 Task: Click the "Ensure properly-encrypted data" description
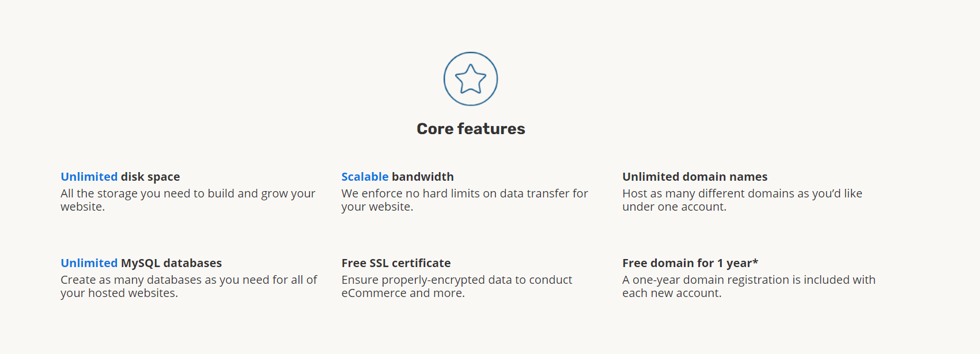[457, 286]
